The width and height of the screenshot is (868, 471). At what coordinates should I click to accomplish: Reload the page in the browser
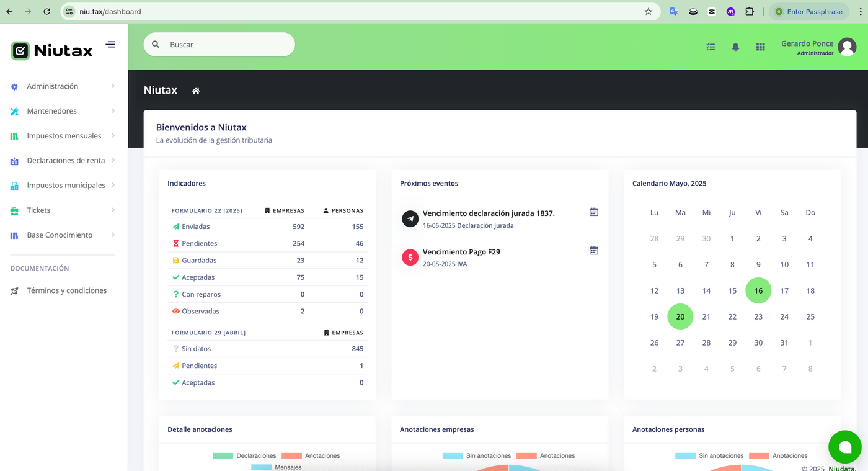pyautogui.click(x=47, y=11)
